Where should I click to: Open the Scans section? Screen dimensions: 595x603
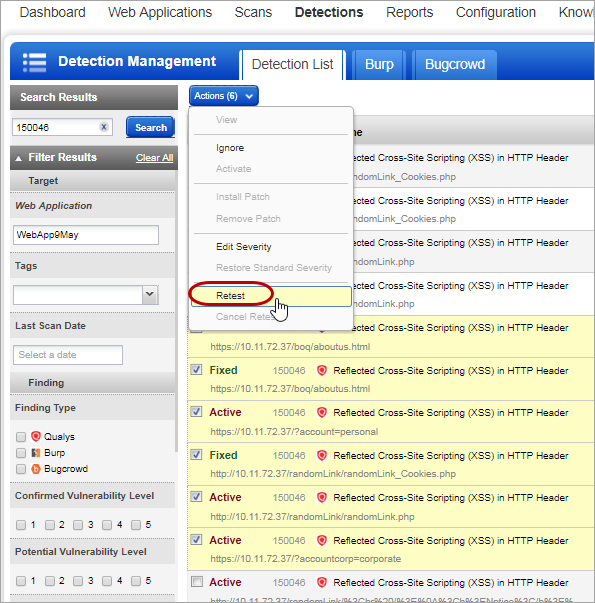[x=253, y=12]
